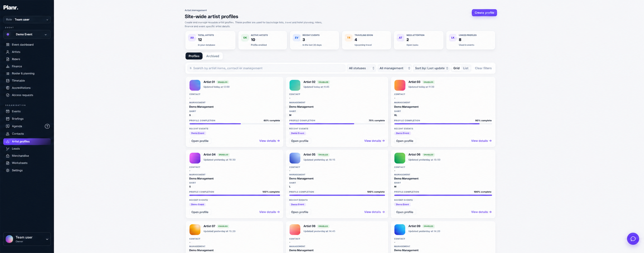Go to Merchandise
Screen dimensions: 644x253
(x=27, y=156)
